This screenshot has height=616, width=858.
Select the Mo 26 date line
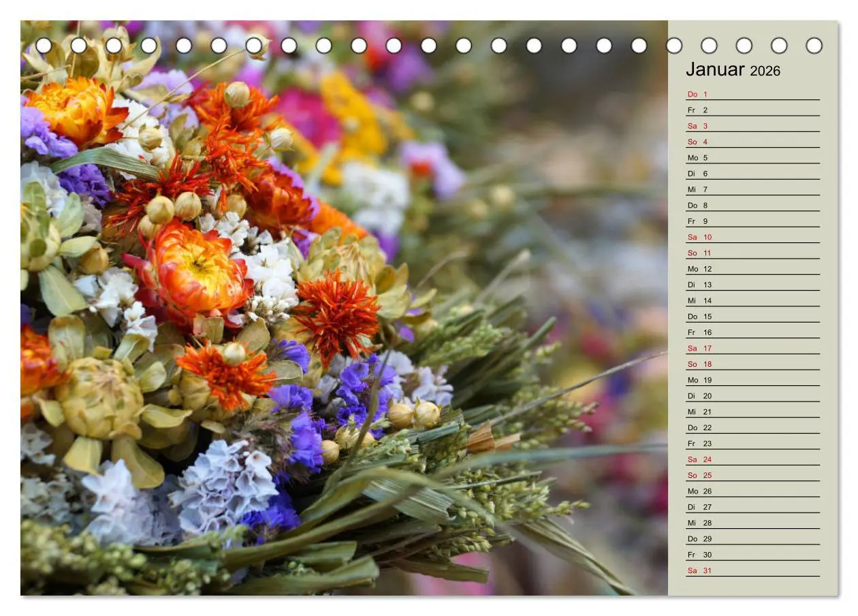[x=752, y=491]
